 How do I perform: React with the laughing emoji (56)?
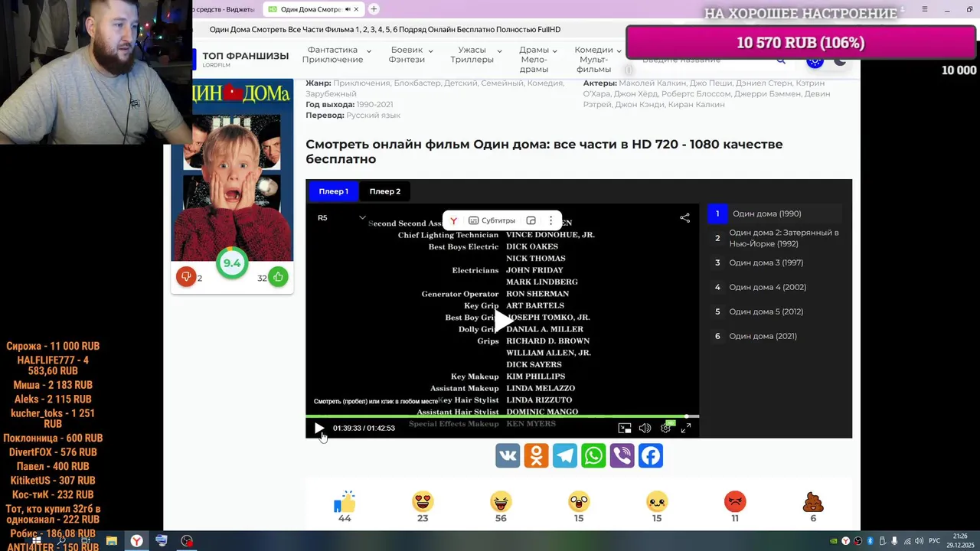click(501, 502)
